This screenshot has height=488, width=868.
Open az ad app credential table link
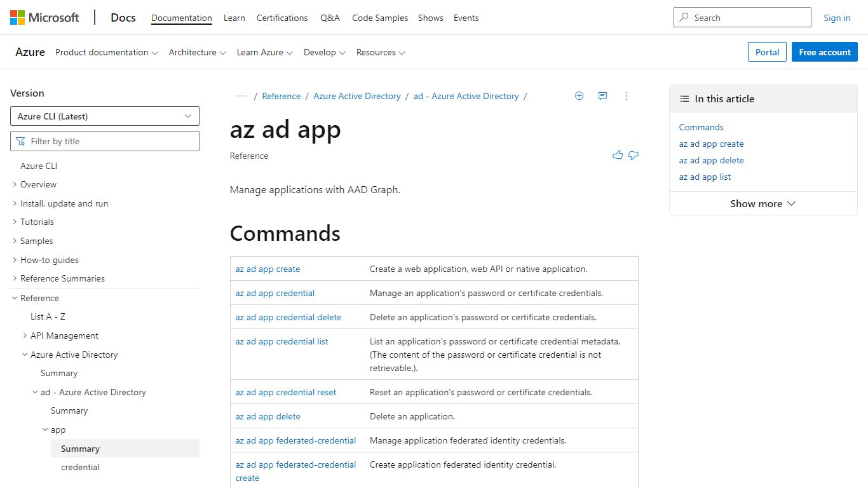click(x=275, y=293)
